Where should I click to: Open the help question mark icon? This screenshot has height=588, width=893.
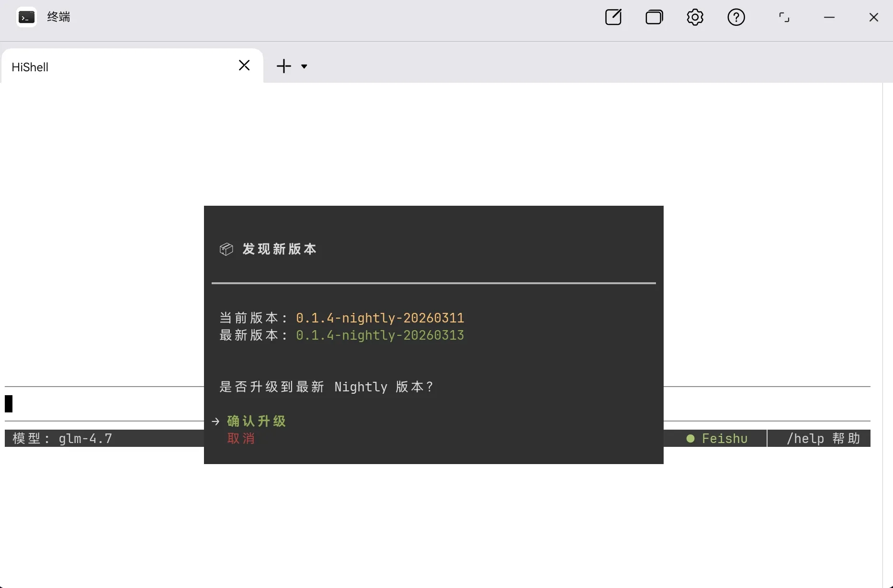click(x=736, y=17)
